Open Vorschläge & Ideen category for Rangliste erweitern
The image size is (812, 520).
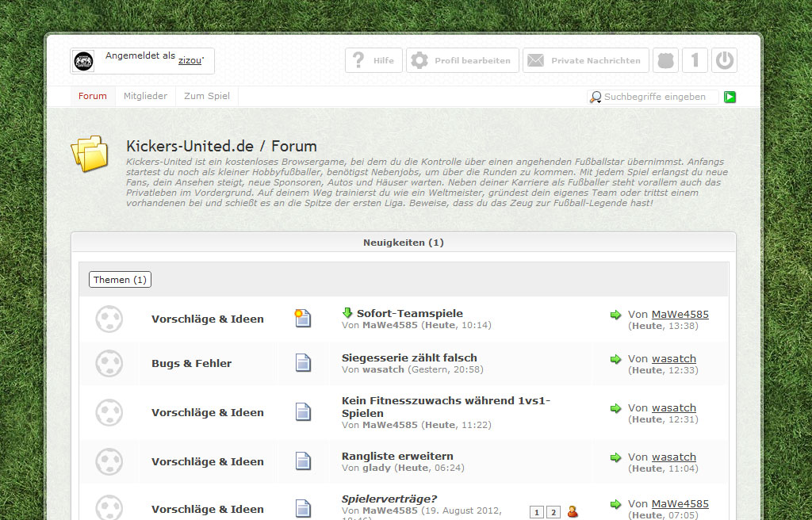point(208,462)
